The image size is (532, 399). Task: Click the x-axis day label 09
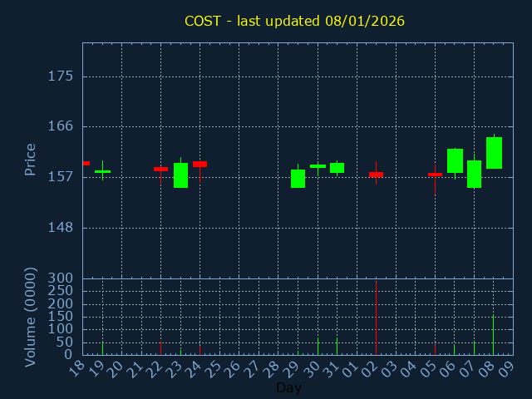click(x=507, y=369)
